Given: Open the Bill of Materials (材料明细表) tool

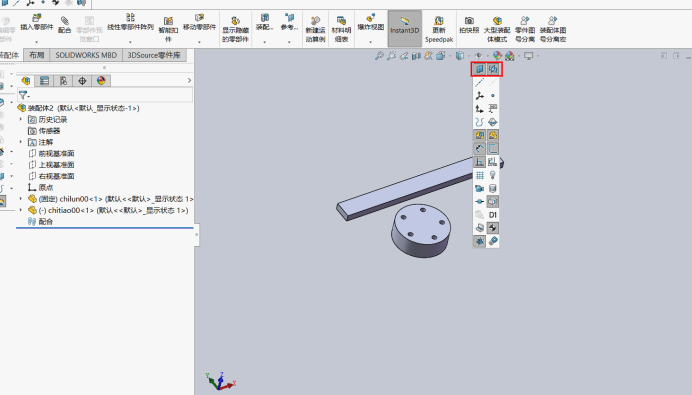Looking at the screenshot, I should (x=341, y=29).
